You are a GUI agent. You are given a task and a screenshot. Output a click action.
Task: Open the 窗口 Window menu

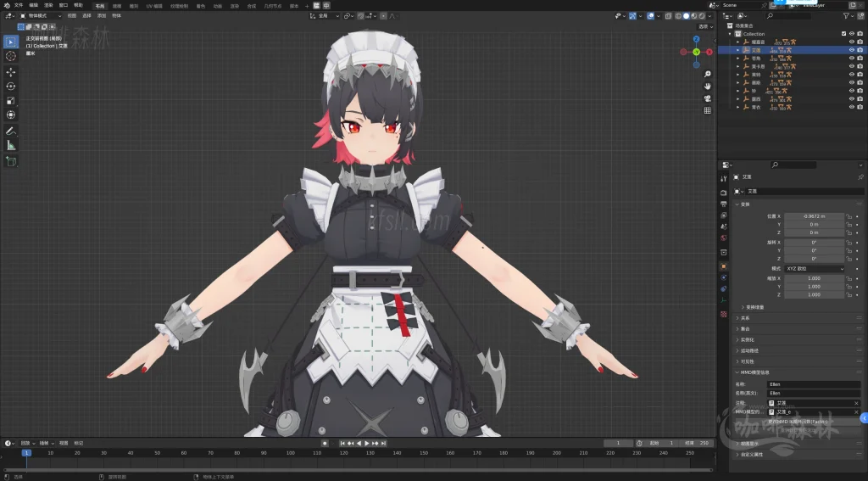tap(63, 5)
